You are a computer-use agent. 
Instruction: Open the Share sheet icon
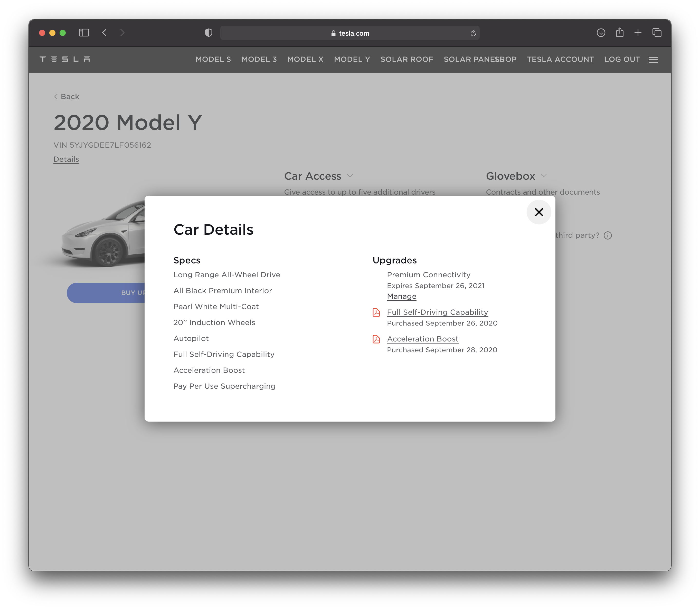click(619, 33)
